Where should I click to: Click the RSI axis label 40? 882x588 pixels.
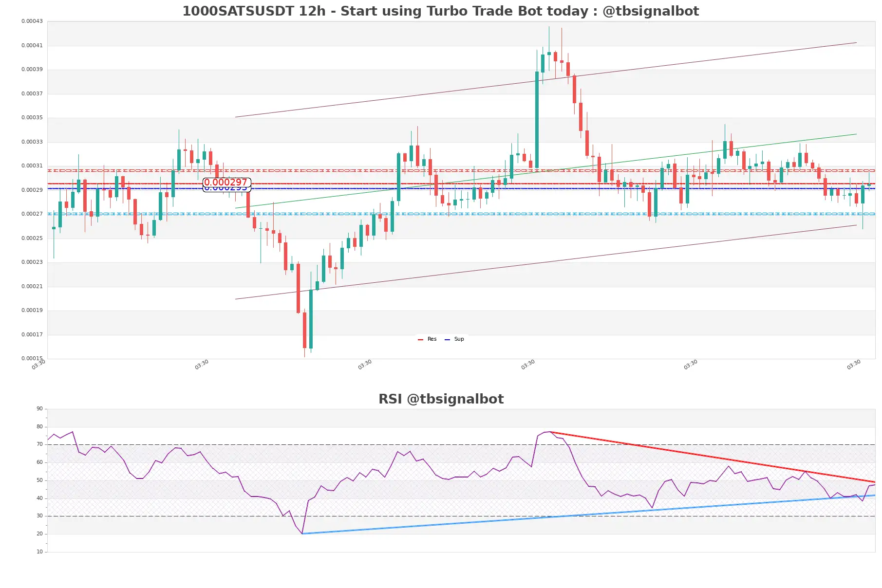tap(39, 498)
